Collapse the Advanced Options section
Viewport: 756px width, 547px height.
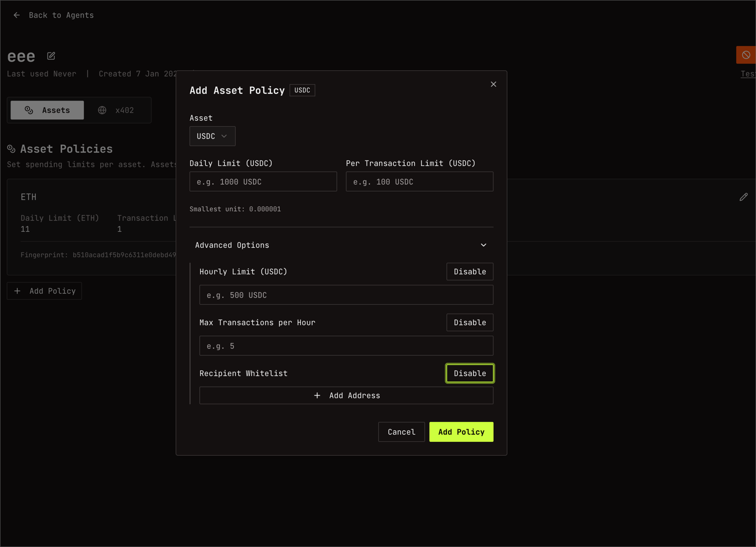[483, 245]
